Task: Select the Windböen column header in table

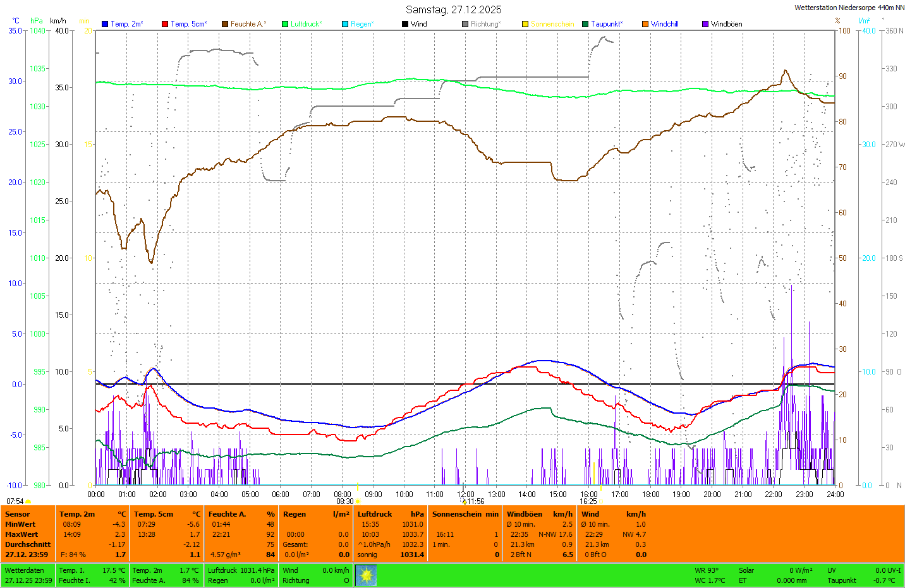Action: (524, 514)
